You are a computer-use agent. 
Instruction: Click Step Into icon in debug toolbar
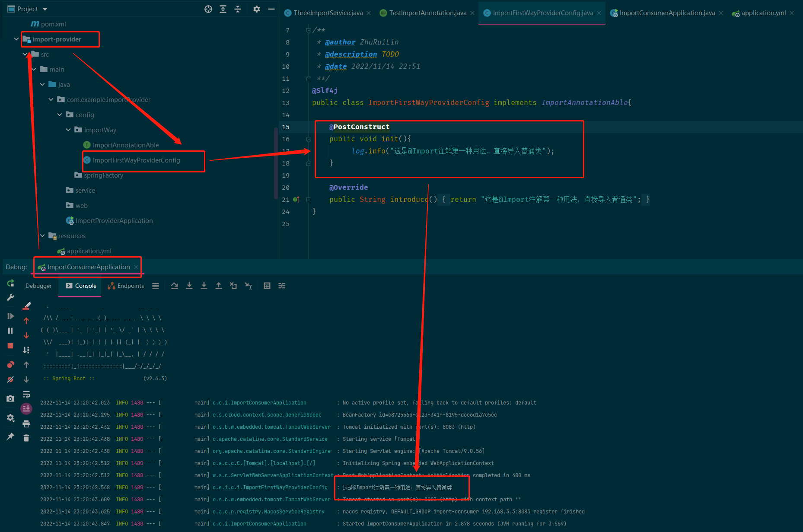tap(189, 286)
